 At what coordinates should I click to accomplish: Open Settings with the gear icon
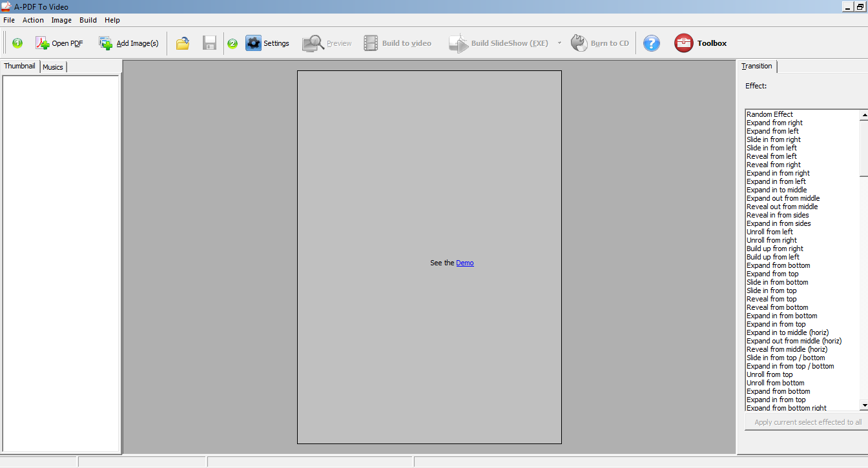[x=267, y=43]
